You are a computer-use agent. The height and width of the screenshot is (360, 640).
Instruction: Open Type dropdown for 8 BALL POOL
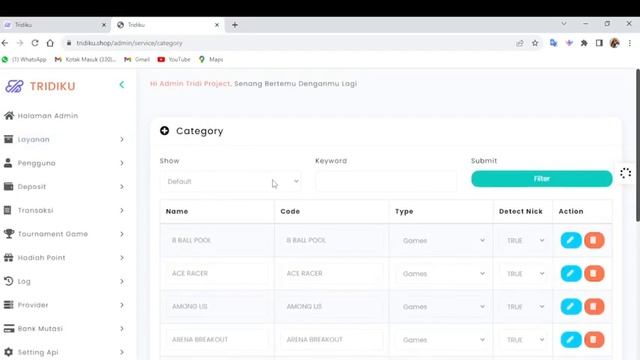coord(442,241)
